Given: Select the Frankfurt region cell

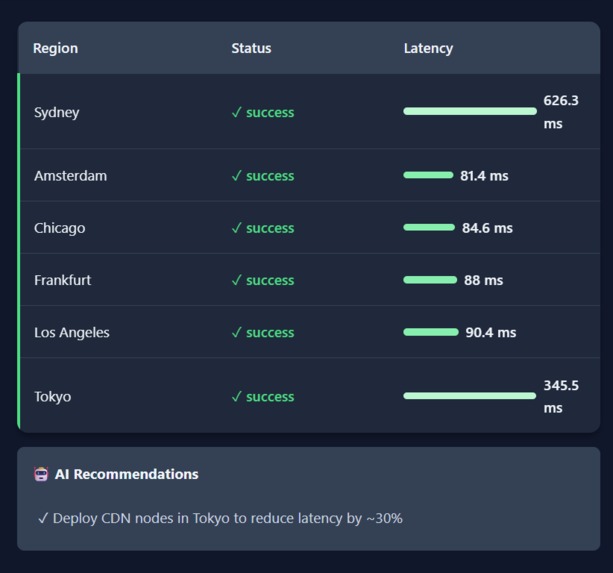Looking at the screenshot, I should click(x=63, y=280).
